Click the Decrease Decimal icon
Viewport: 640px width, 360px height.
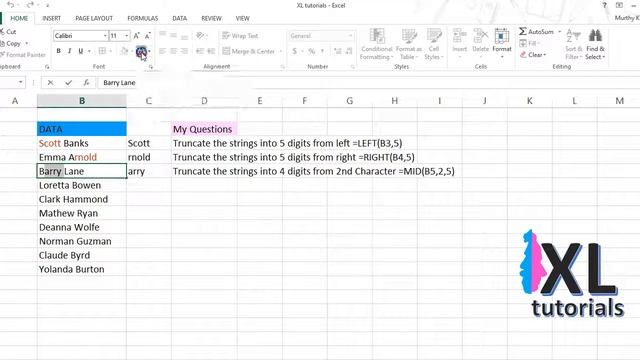[349, 51]
